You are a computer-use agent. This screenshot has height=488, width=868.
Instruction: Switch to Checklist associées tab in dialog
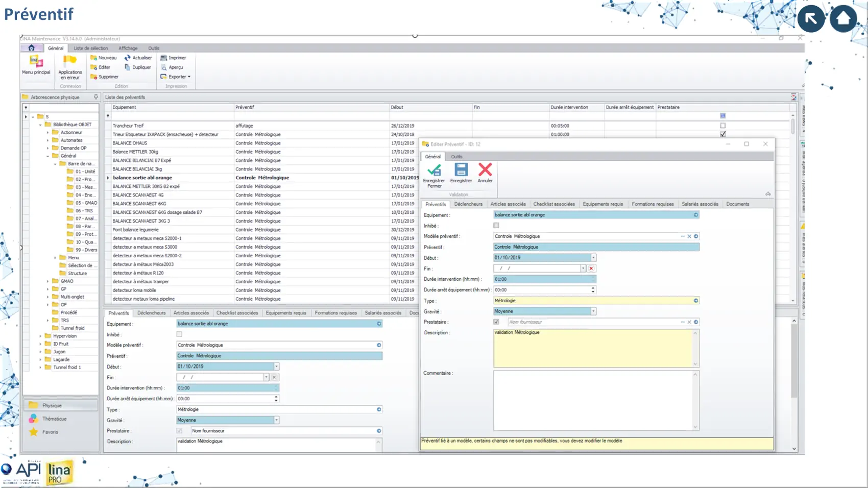pos(553,204)
